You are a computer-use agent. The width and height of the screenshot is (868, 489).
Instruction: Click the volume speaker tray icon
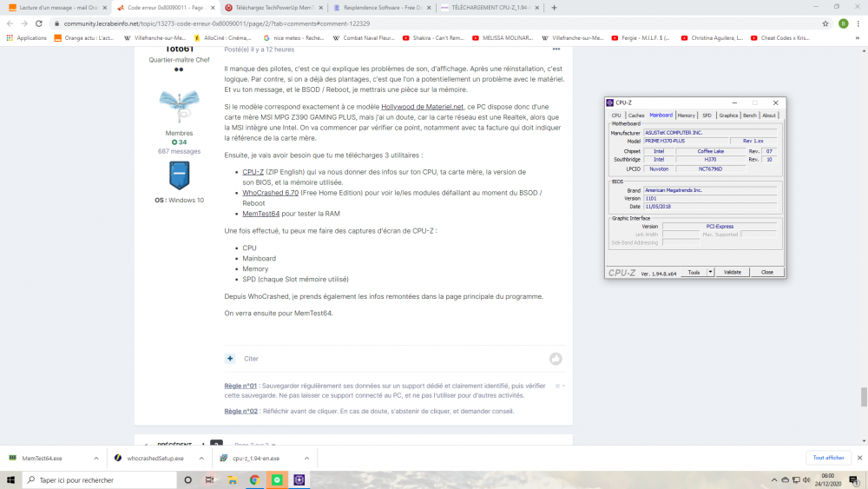click(x=806, y=479)
